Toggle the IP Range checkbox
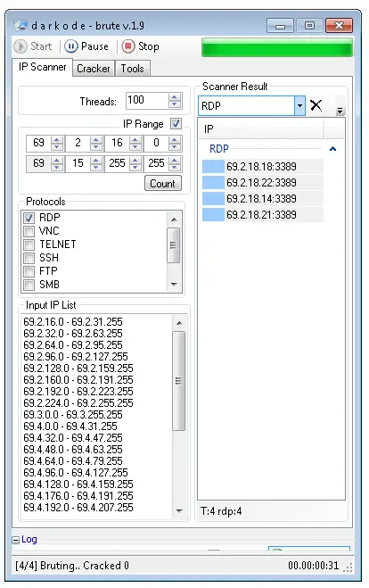Viewport: 369px width, 588px height. click(176, 124)
